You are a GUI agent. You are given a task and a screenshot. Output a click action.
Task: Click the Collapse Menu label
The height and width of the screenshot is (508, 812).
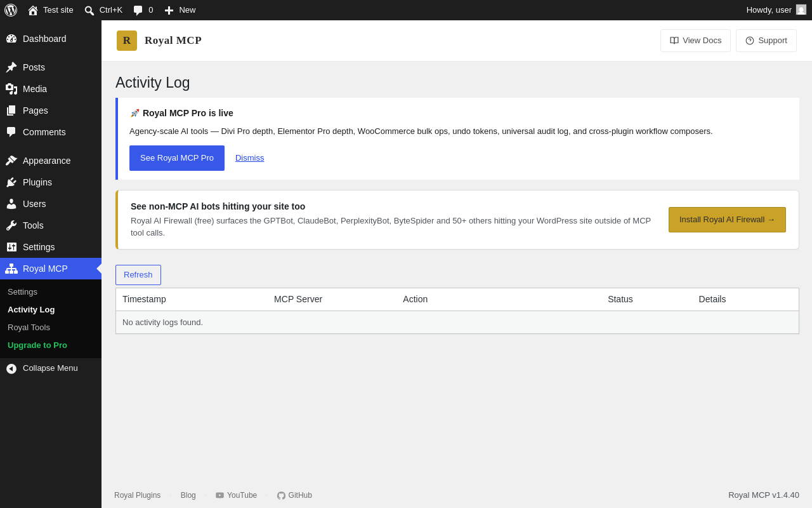(50, 368)
